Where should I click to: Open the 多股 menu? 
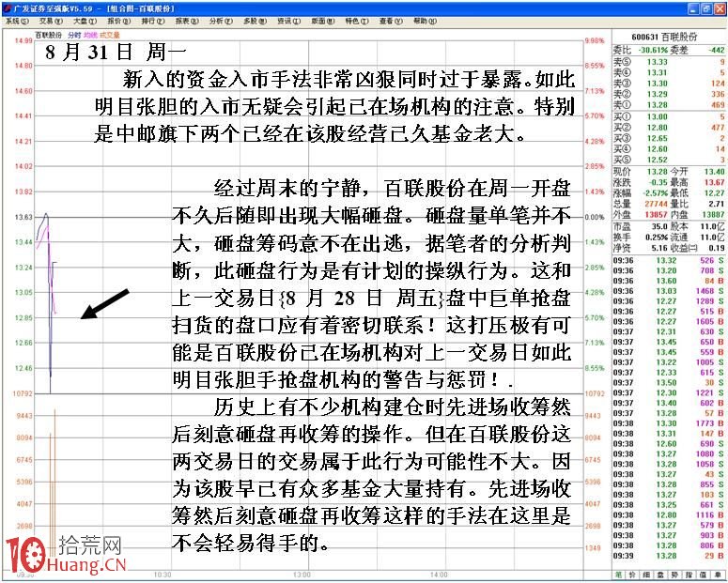(x=255, y=21)
